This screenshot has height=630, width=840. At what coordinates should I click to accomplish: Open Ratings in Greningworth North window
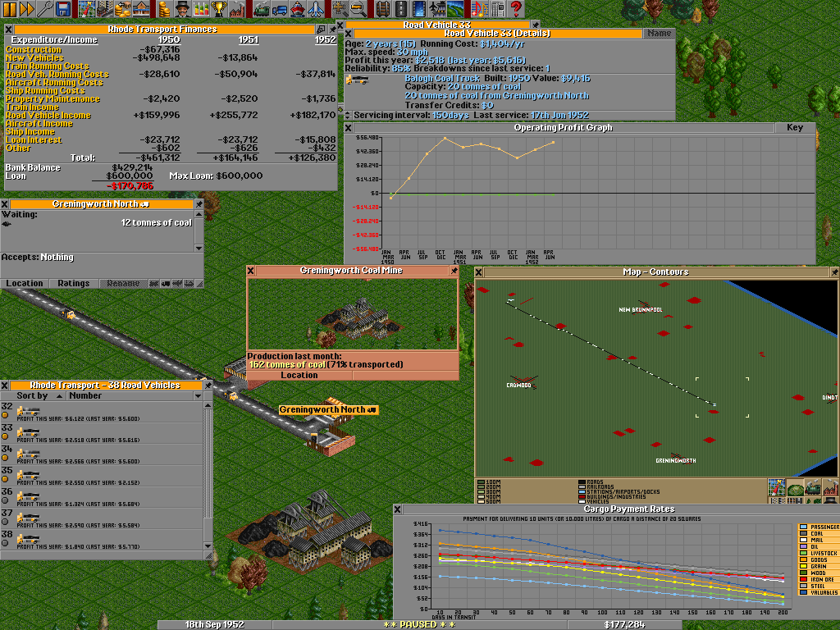[x=73, y=283]
